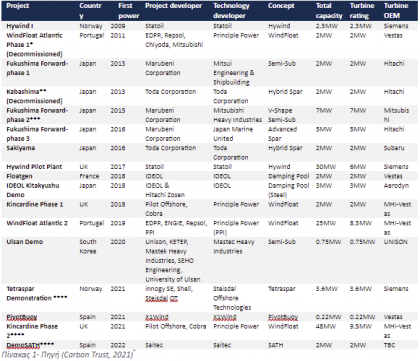The height and width of the screenshot is (361, 420).
Task: Click the Ulsan Demo project cell
Action: point(25,242)
